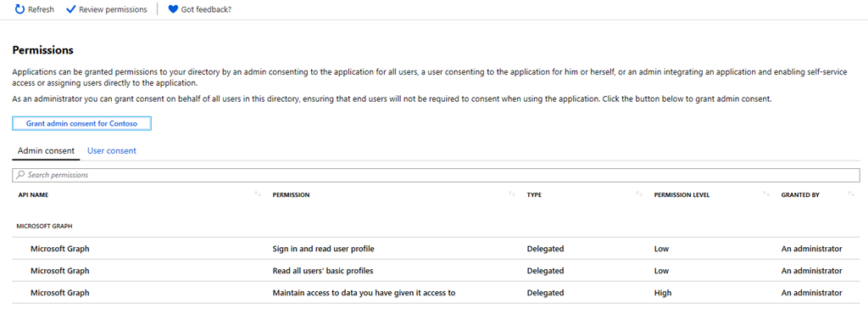Click Low level for Sign in row

click(661, 249)
